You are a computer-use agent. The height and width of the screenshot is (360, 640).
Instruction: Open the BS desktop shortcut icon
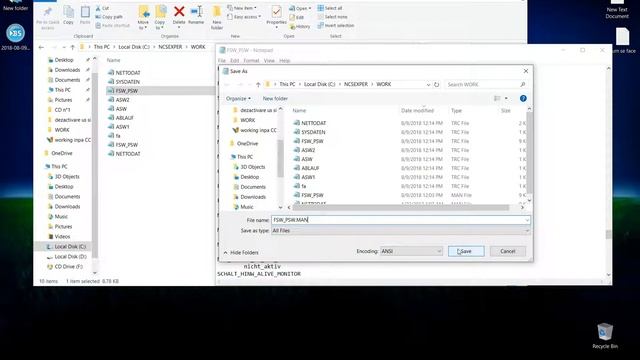point(16,37)
